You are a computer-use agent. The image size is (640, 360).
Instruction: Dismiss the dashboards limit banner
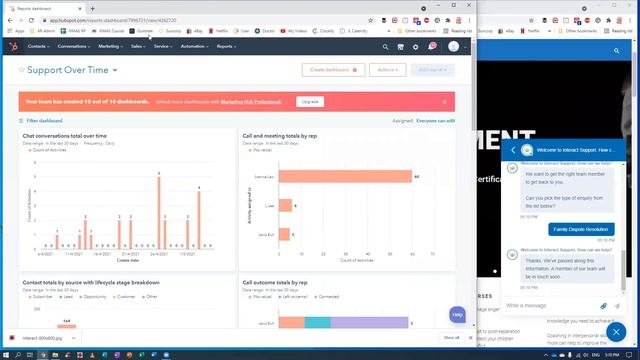(x=444, y=102)
